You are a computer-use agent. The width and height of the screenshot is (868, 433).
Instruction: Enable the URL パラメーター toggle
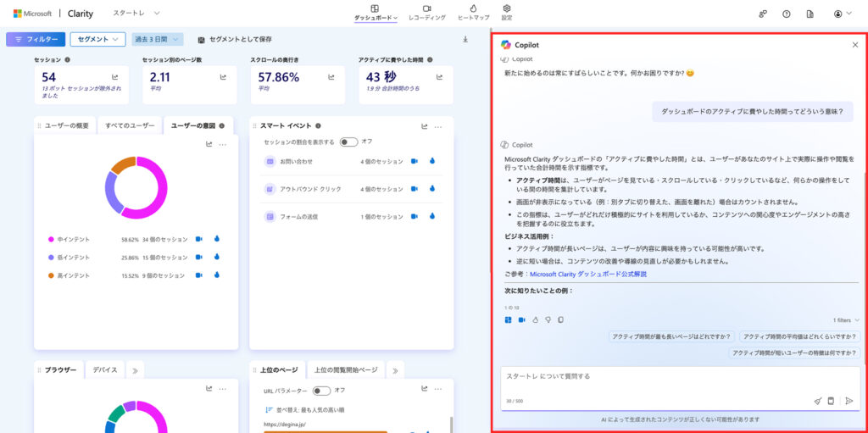321,391
